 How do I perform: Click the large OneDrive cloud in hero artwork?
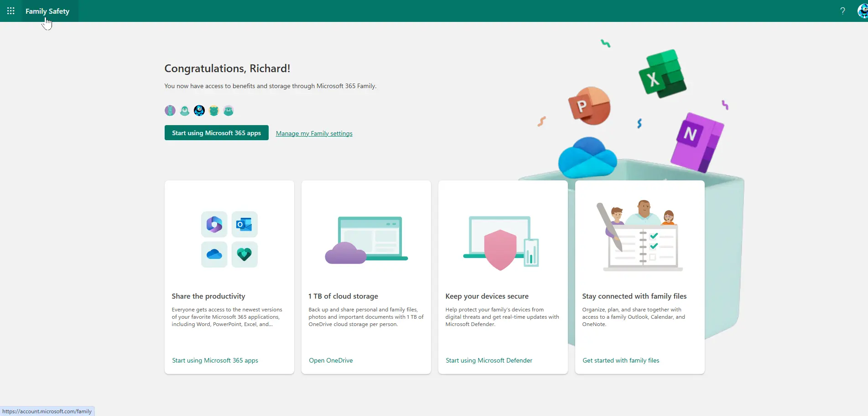(587, 158)
